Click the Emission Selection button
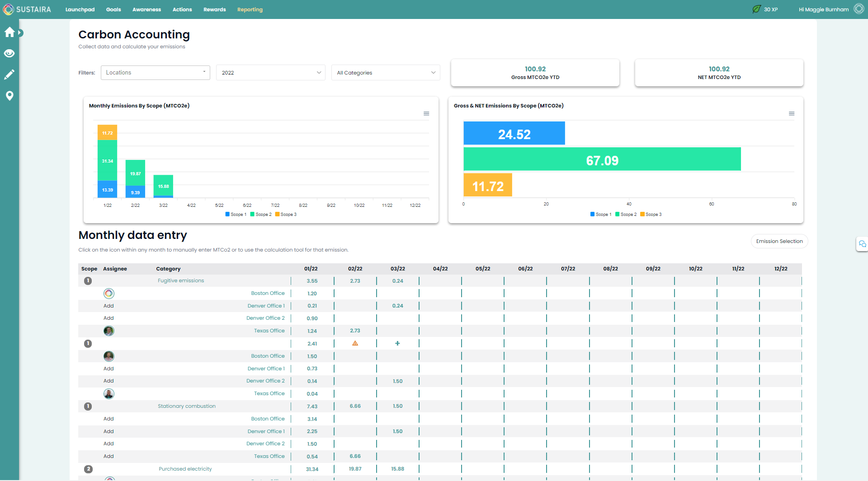 coord(779,241)
